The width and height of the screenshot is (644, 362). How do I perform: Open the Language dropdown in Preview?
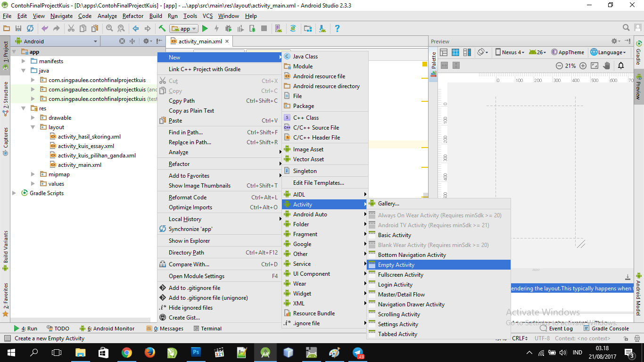click(609, 52)
